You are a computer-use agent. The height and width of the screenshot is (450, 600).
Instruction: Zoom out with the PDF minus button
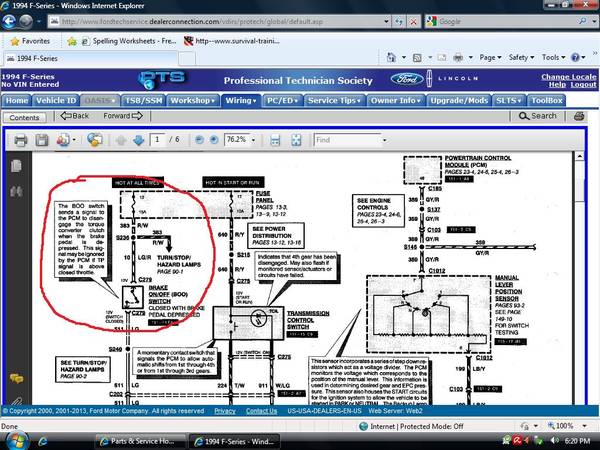pos(199,140)
